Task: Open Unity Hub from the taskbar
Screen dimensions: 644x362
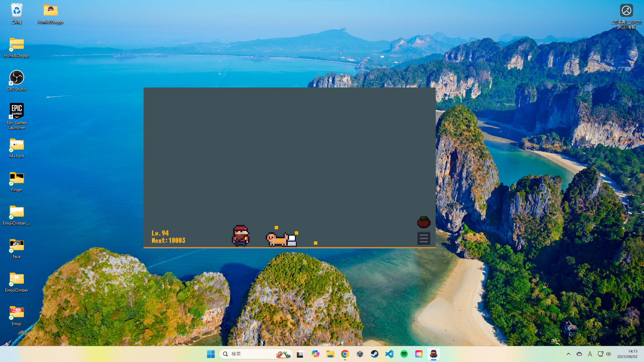Action: 360,354
